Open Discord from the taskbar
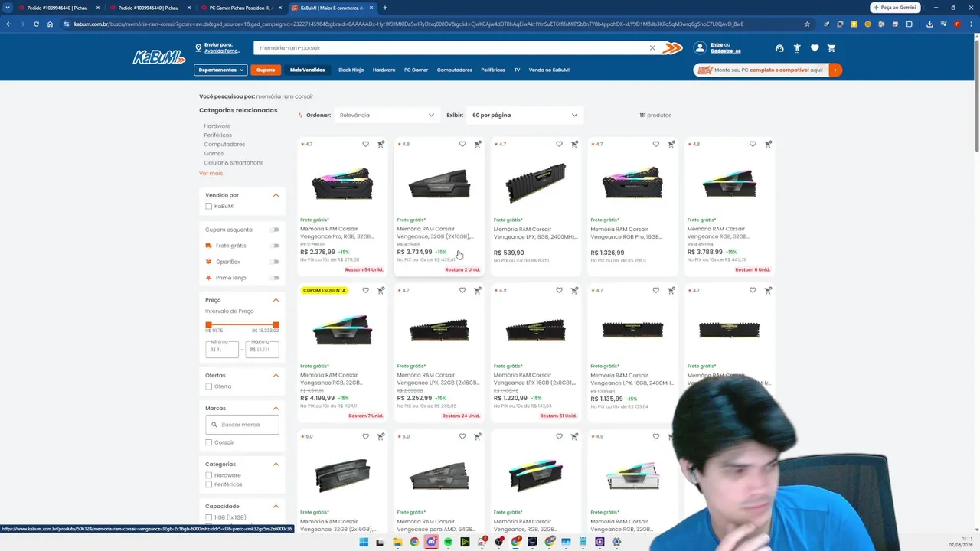This screenshot has width=980, height=551. (431, 542)
